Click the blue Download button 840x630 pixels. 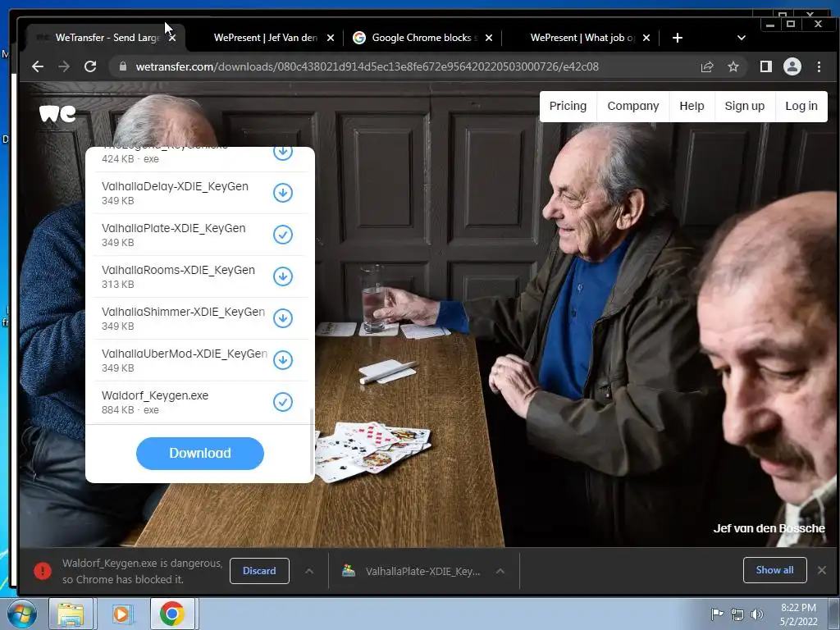(200, 453)
